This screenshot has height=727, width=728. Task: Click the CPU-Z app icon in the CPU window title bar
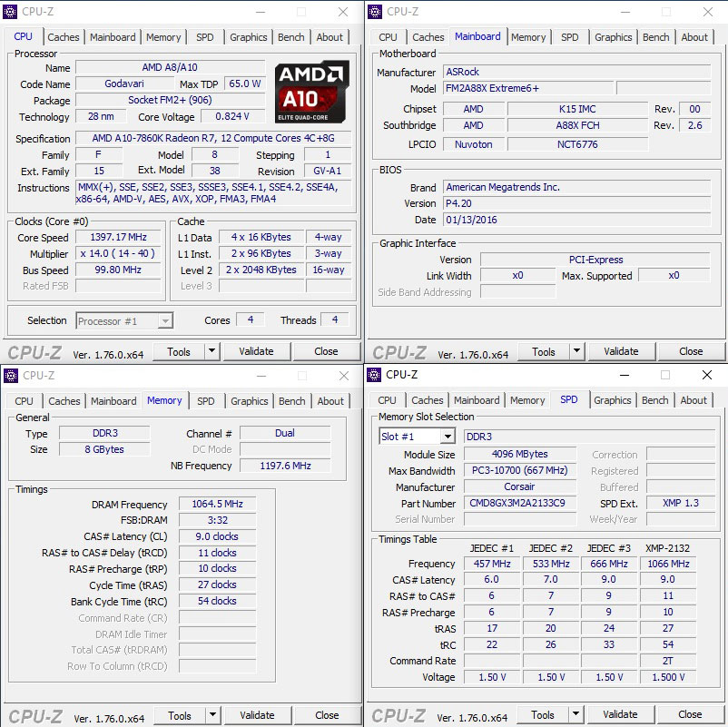[10, 12]
